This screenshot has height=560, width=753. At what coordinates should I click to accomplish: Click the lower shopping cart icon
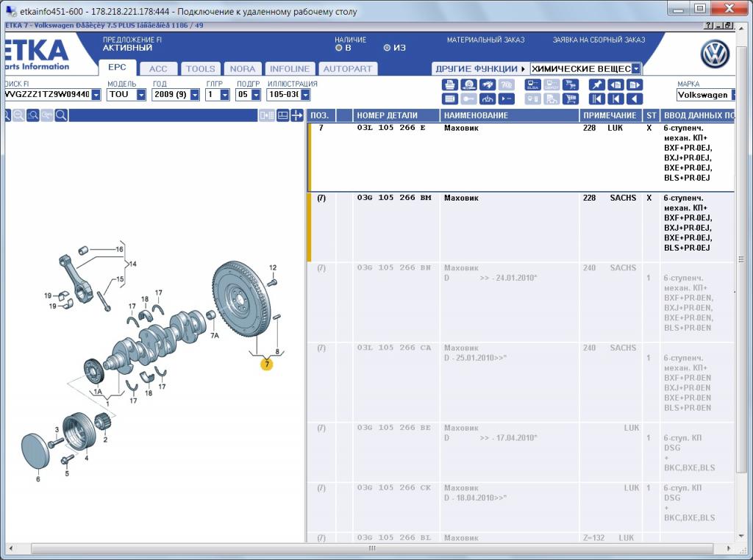tap(571, 99)
